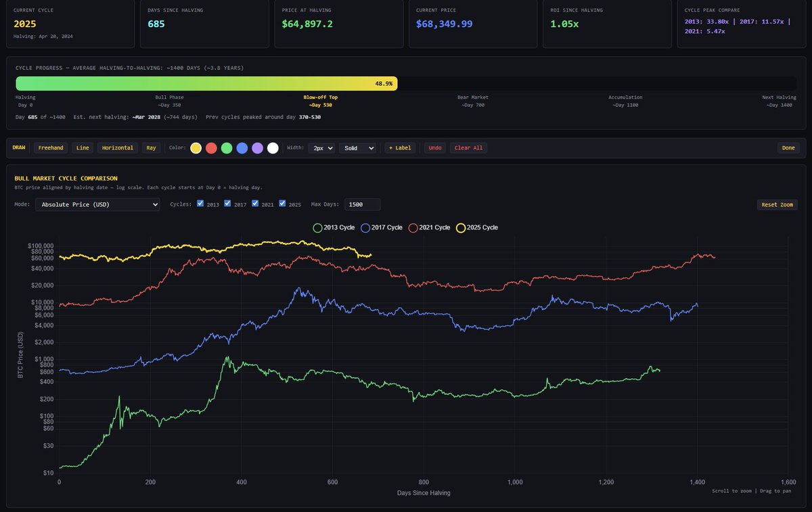Screen dimensions: 812x512
Task: Reset Zoom on the chart
Action: pos(777,204)
